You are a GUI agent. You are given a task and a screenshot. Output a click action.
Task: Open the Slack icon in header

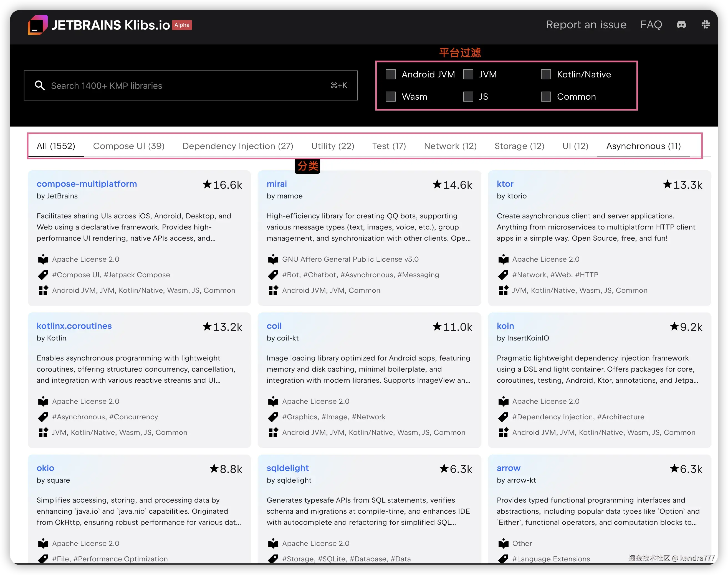pos(706,25)
